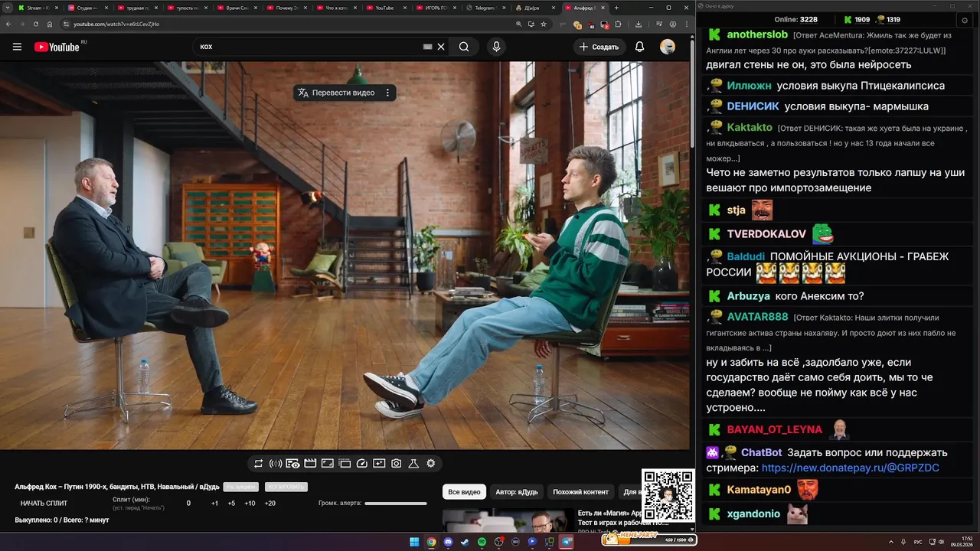Click the broadcast waves icon in player toolbar
Screen dimensions: 980x551
click(x=276, y=464)
